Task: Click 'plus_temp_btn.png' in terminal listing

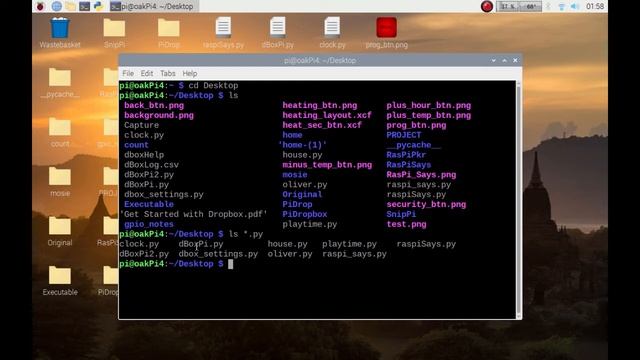Action: point(429,115)
